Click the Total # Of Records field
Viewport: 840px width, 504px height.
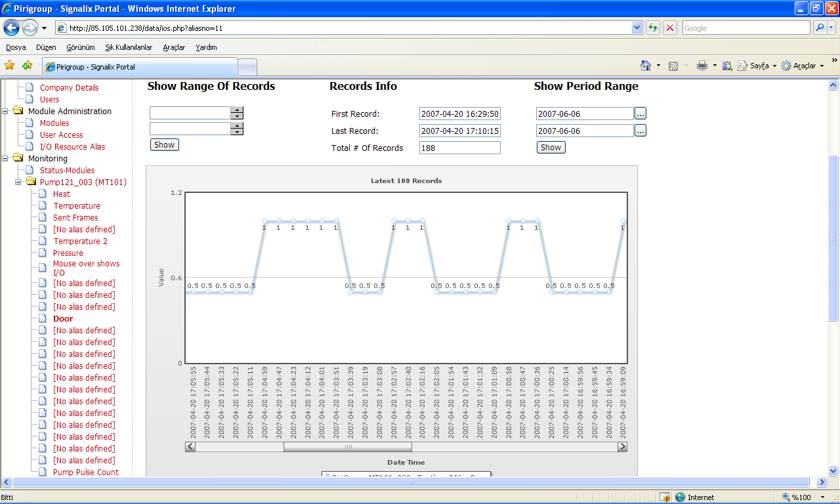pos(459,148)
